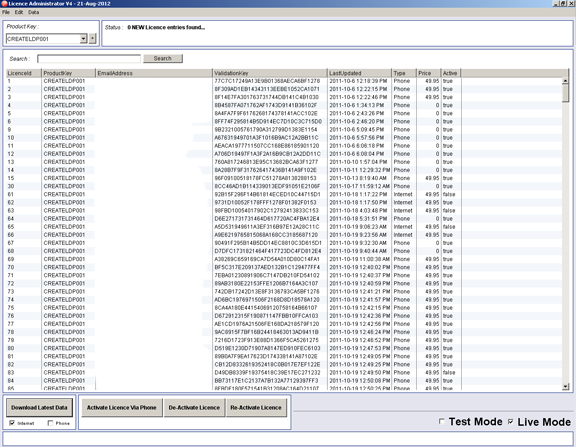Expand the Product Key dropdown arrow

pyautogui.click(x=83, y=39)
